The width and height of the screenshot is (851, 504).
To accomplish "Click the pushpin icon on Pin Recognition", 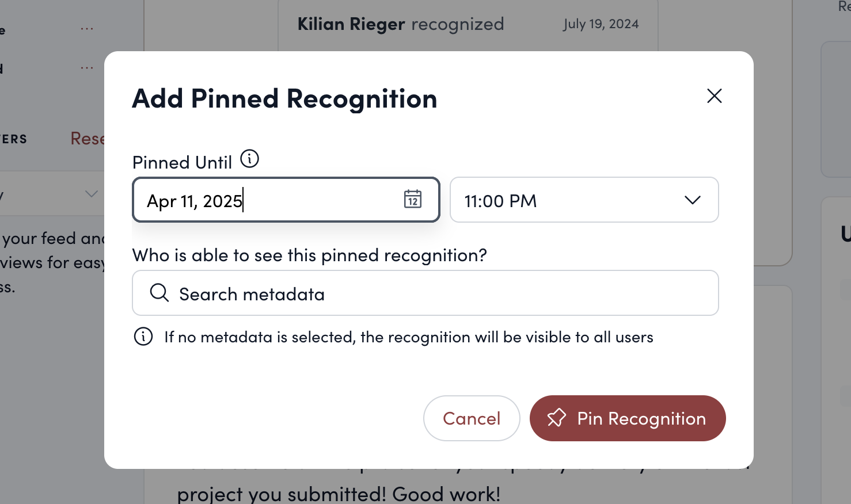I will click(556, 418).
